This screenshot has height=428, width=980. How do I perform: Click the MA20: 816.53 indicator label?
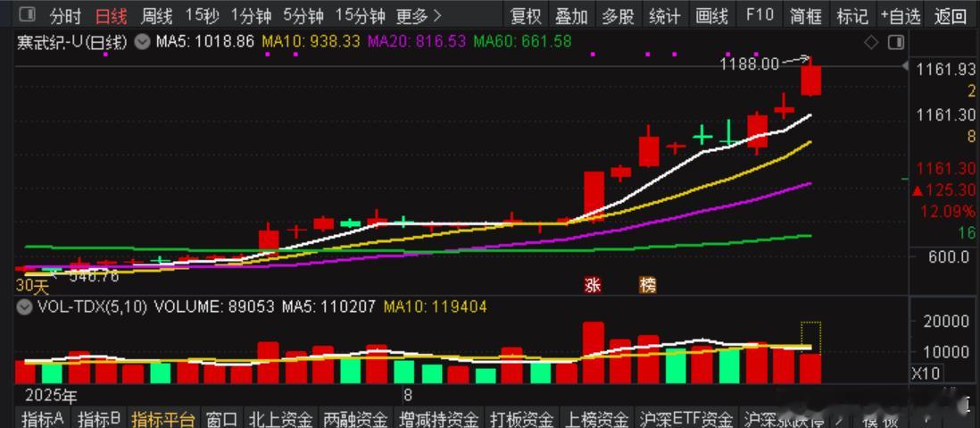[417, 43]
